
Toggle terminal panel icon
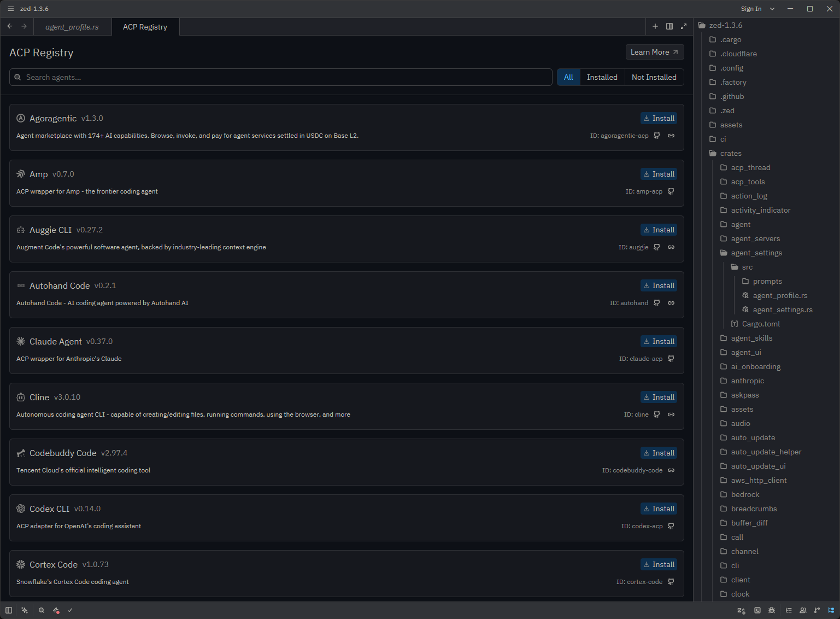coord(757,610)
